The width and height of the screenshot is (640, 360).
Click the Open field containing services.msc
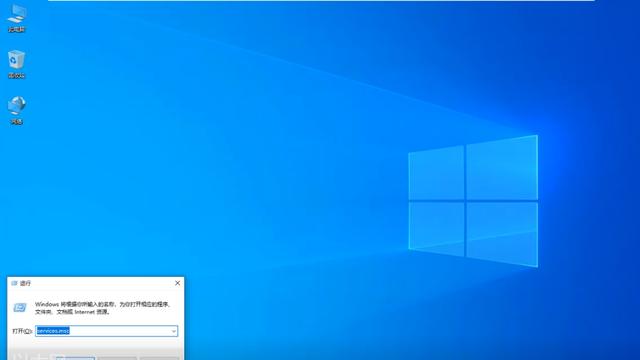(107, 331)
